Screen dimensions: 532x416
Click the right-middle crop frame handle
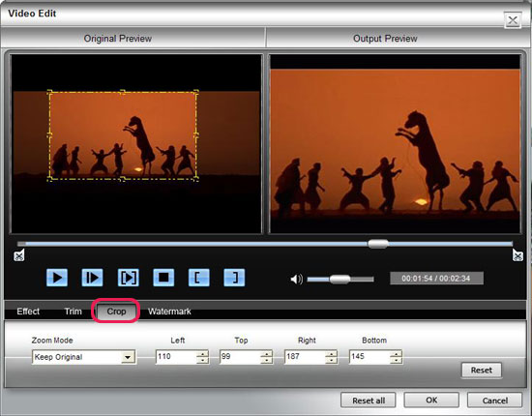tap(196, 135)
